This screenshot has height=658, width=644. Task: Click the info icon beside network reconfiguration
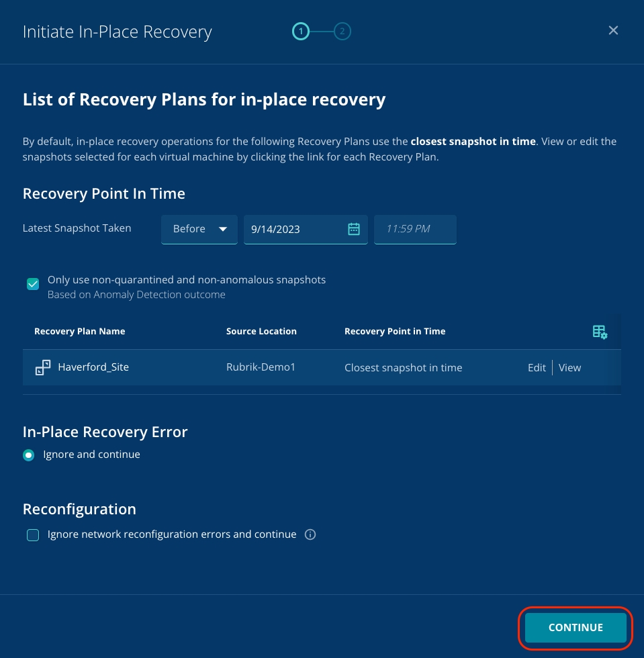click(310, 535)
